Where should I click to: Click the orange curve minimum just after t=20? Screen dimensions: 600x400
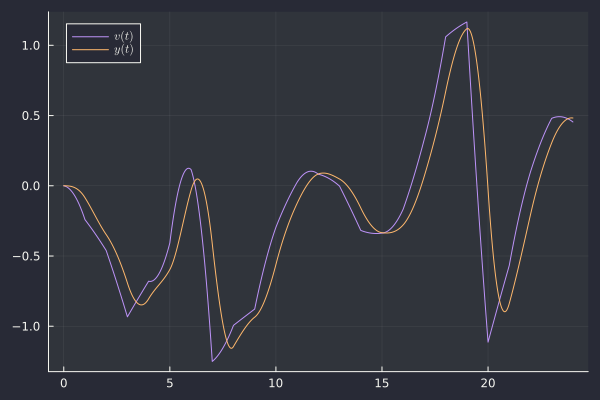pos(505,311)
